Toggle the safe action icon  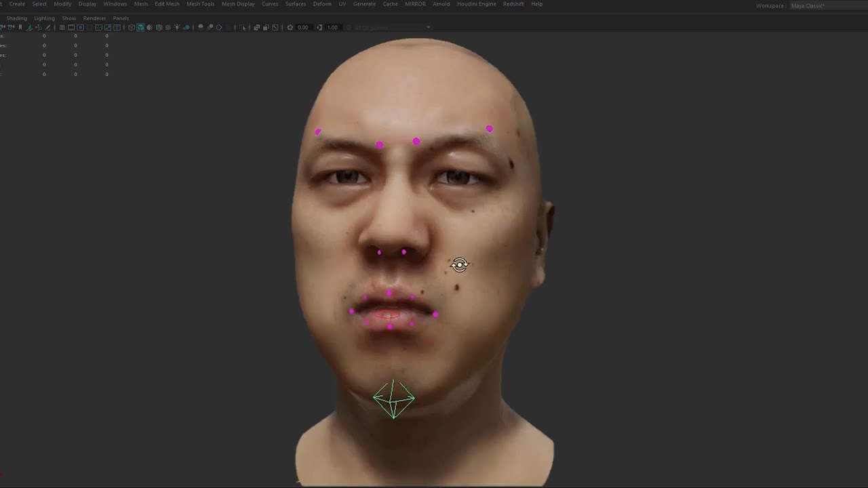point(107,27)
